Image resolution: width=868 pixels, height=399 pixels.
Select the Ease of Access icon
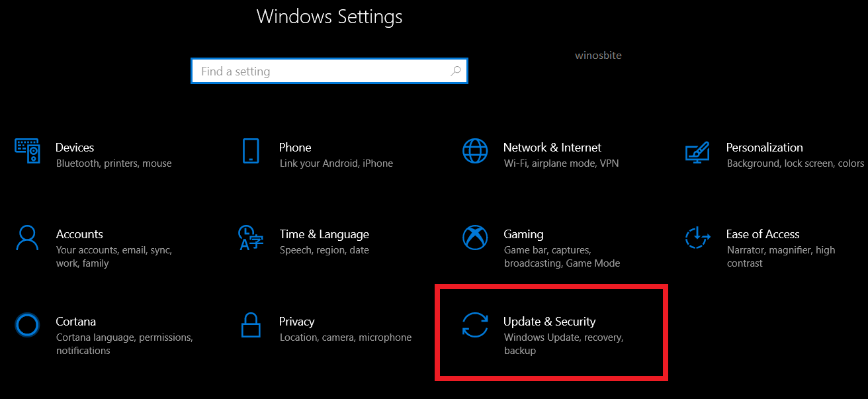tap(697, 238)
